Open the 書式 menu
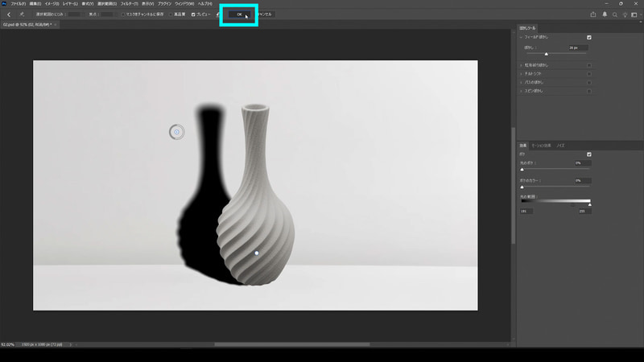The width and height of the screenshot is (644, 362). tap(87, 4)
